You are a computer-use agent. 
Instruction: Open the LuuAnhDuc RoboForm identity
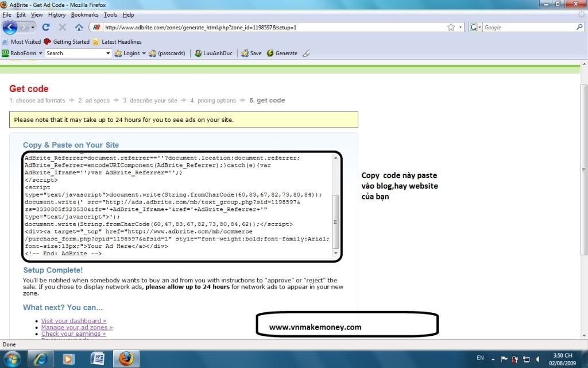pos(214,53)
